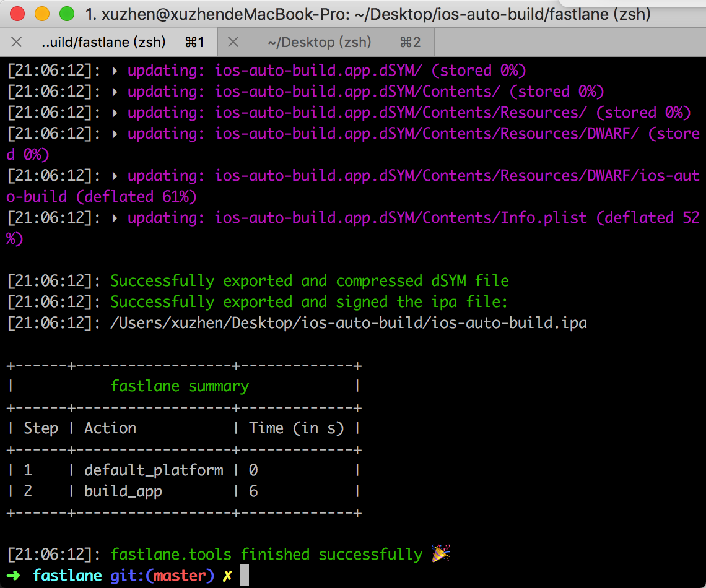706x588 pixels.
Task: Click the 'default_platform' action cell
Action: click(x=154, y=470)
